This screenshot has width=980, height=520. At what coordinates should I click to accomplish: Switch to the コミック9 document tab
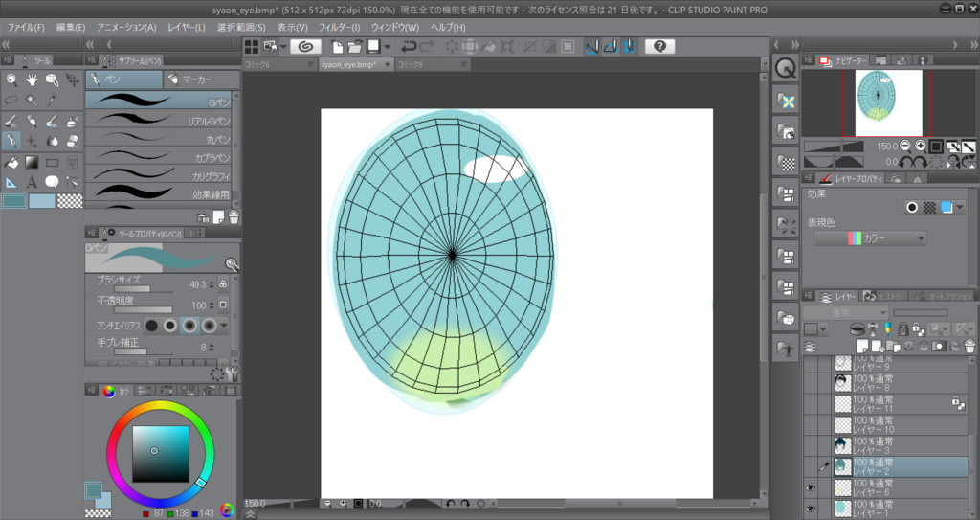point(433,64)
